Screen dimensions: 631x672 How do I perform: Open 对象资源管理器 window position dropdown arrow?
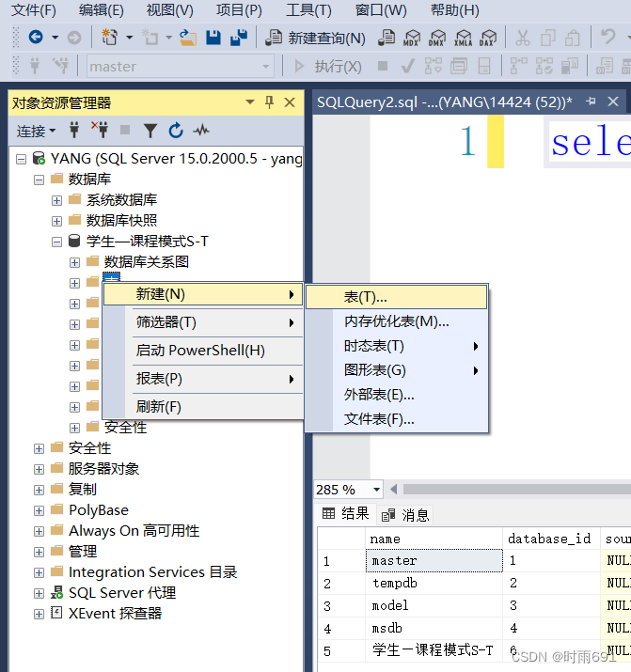point(250,102)
